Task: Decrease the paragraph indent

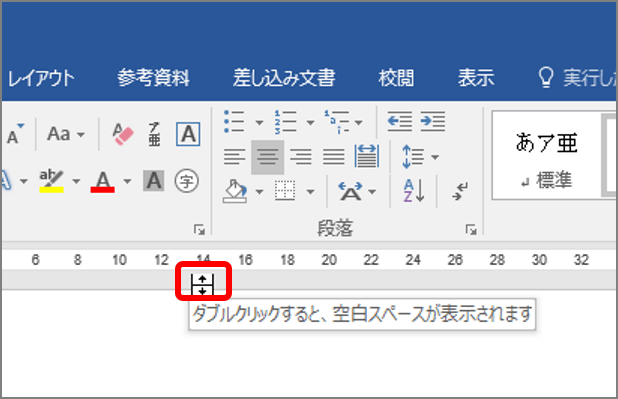Action: click(x=400, y=121)
